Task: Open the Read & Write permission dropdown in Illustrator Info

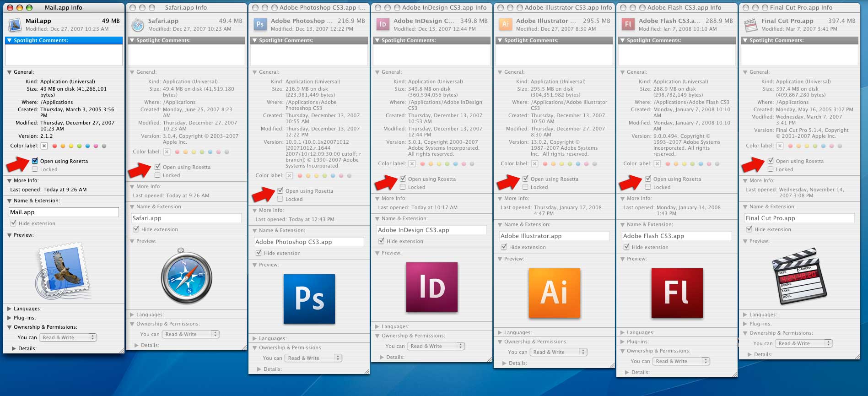Action: (559, 352)
